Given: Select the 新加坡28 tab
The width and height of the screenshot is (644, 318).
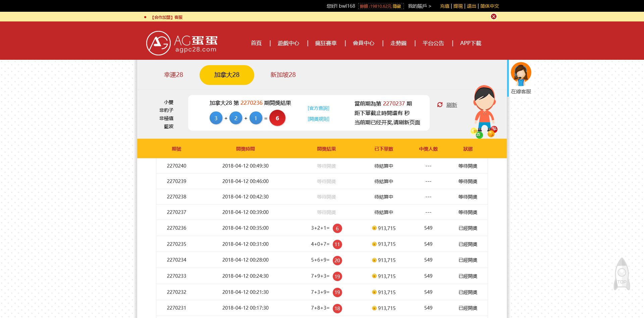Looking at the screenshot, I should coord(283,75).
